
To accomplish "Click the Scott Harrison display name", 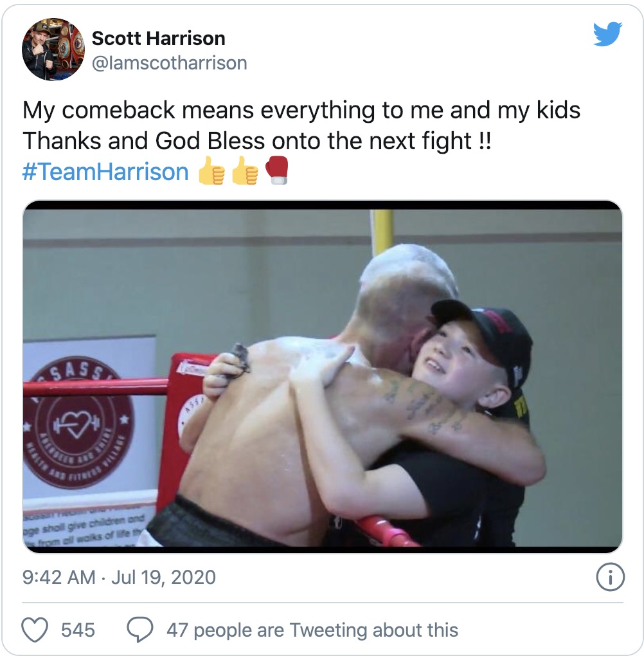I will pyautogui.click(x=159, y=38).
